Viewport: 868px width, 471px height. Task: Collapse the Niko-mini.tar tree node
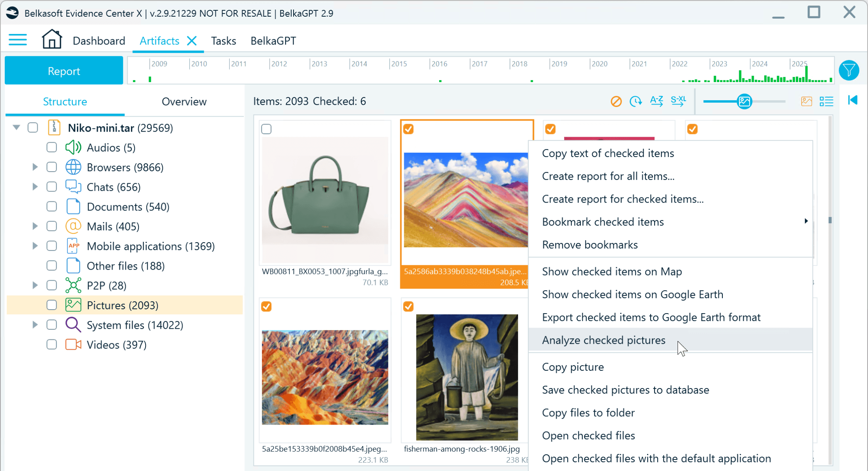coord(16,128)
